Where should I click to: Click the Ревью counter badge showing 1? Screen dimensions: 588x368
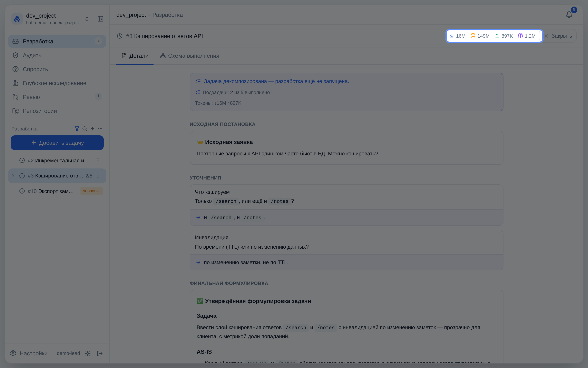(x=98, y=96)
